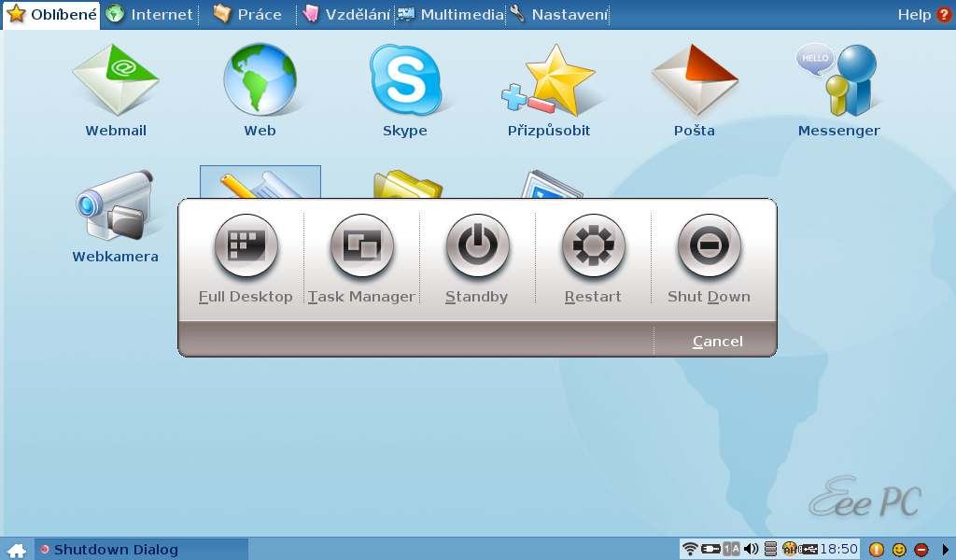Select the pencil-and-paper documents icon
Image resolution: width=956 pixels, height=560 pixels.
[260, 182]
